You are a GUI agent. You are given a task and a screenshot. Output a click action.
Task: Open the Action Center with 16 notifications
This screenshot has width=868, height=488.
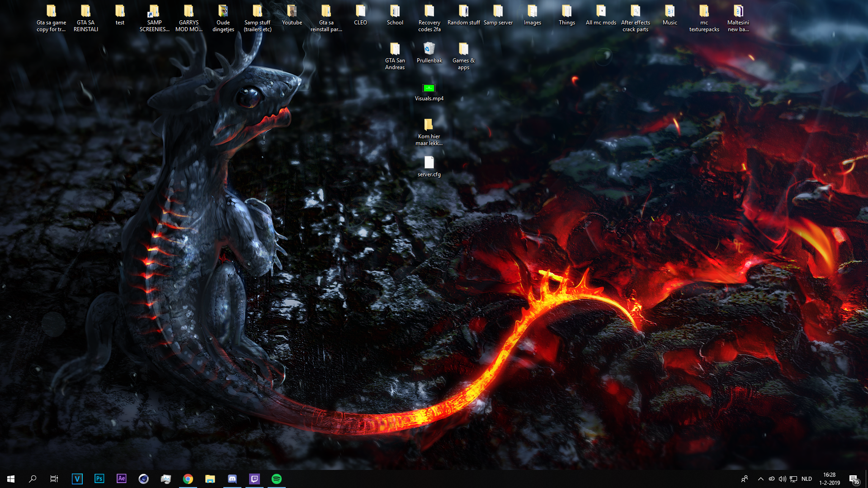[x=854, y=479]
